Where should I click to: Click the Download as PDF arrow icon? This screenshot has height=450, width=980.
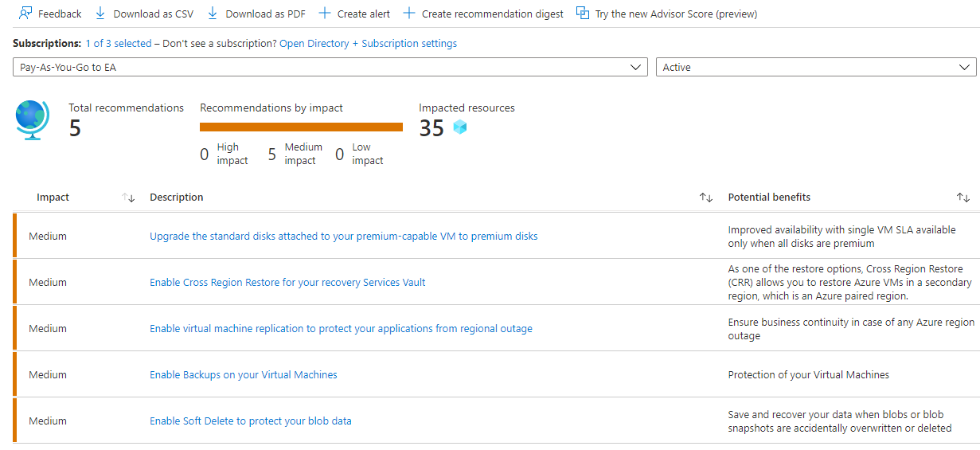[x=213, y=14]
